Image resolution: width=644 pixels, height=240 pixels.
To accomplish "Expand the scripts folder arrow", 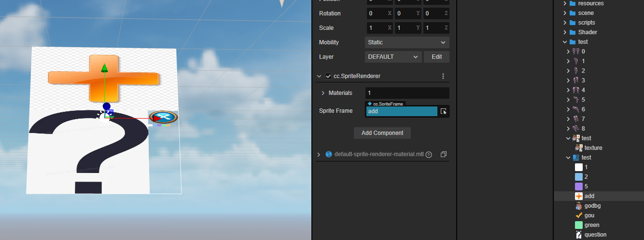I will tap(565, 23).
